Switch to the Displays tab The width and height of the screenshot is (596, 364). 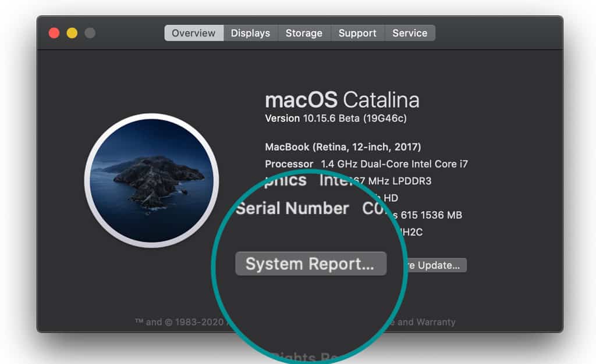[x=250, y=33]
